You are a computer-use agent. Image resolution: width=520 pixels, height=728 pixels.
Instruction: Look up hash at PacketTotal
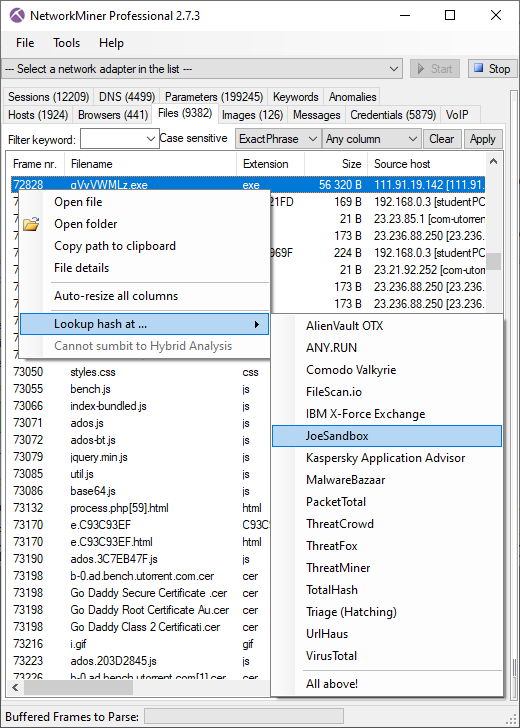point(387,502)
